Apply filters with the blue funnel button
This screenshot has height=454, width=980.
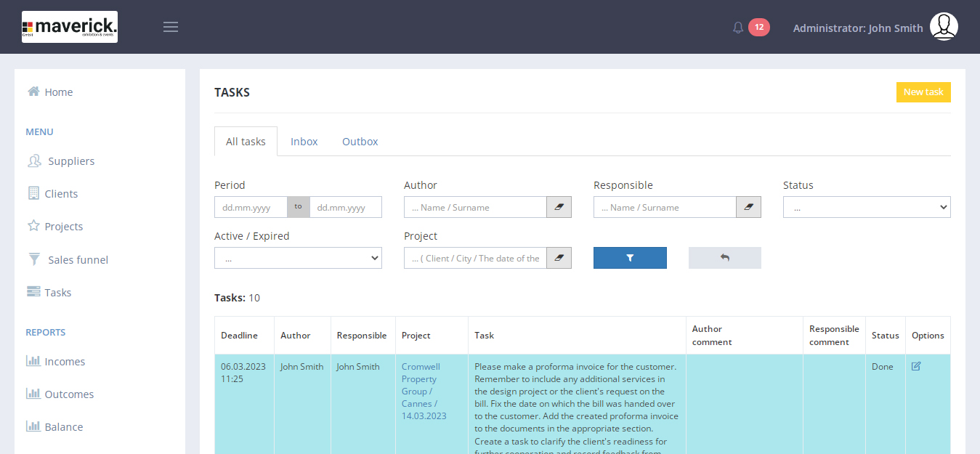pos(630,258)
